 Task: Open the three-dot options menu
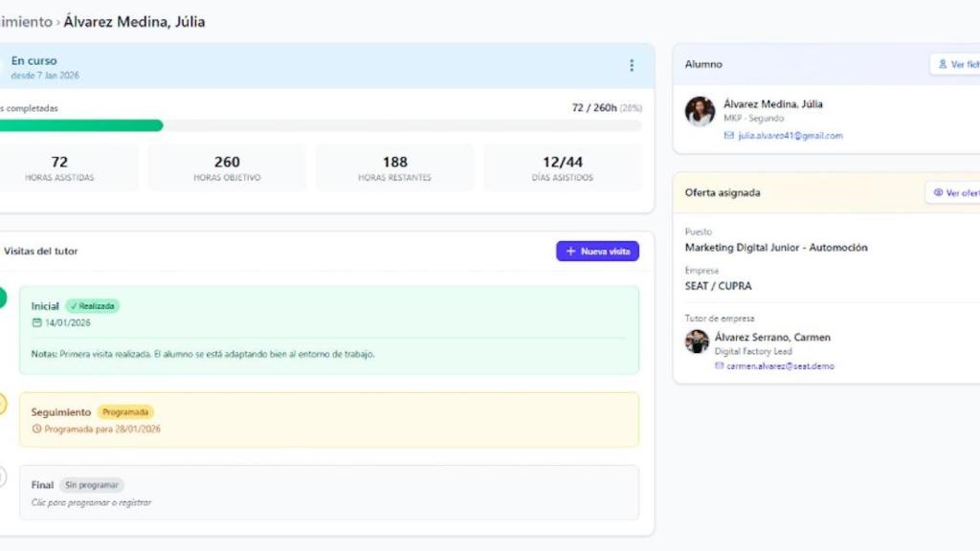[x=631, y=65]
